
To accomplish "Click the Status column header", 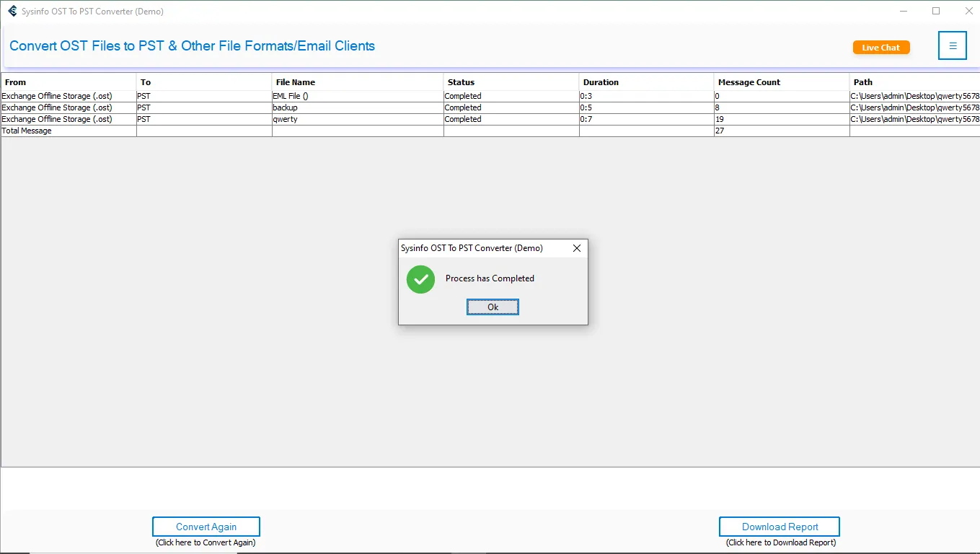I will pyautogui.click(x=511, y=82).
